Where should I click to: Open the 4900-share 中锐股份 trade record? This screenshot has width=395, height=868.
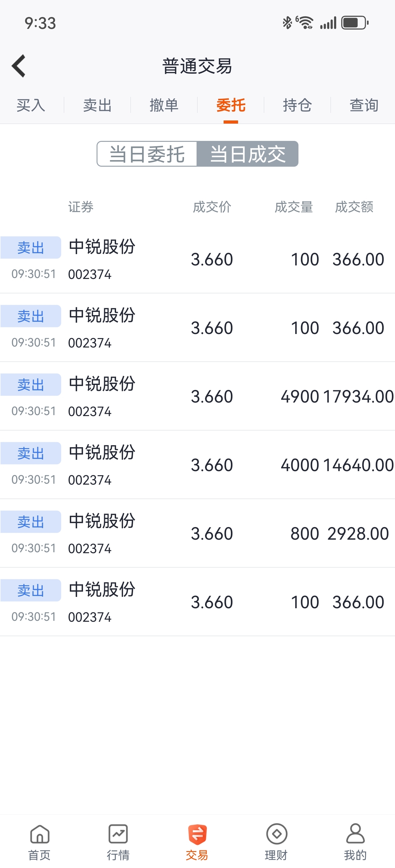(197, 396)
